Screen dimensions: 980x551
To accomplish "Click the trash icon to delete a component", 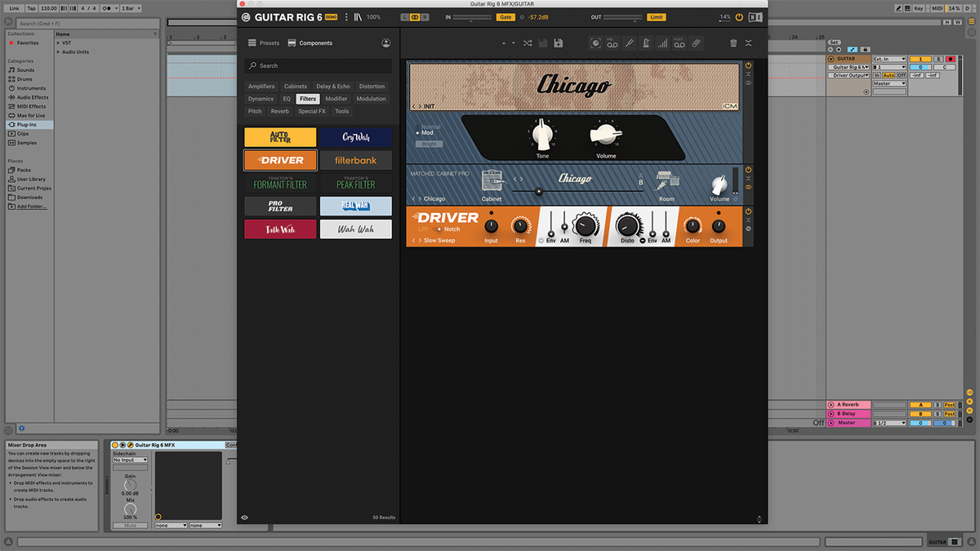I will click(x=733, y=42).
